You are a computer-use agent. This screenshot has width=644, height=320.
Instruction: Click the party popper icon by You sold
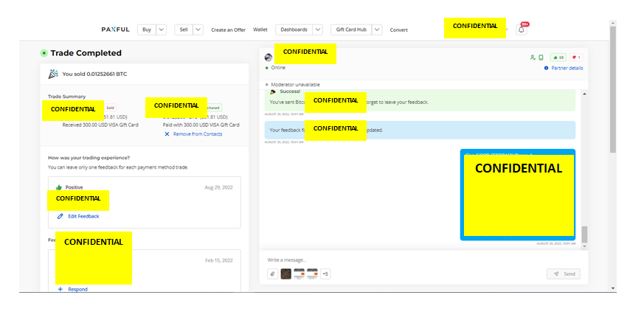53,74
